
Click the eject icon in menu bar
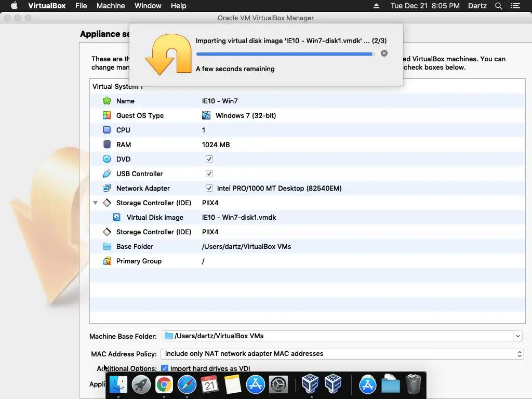click(376, 6)
